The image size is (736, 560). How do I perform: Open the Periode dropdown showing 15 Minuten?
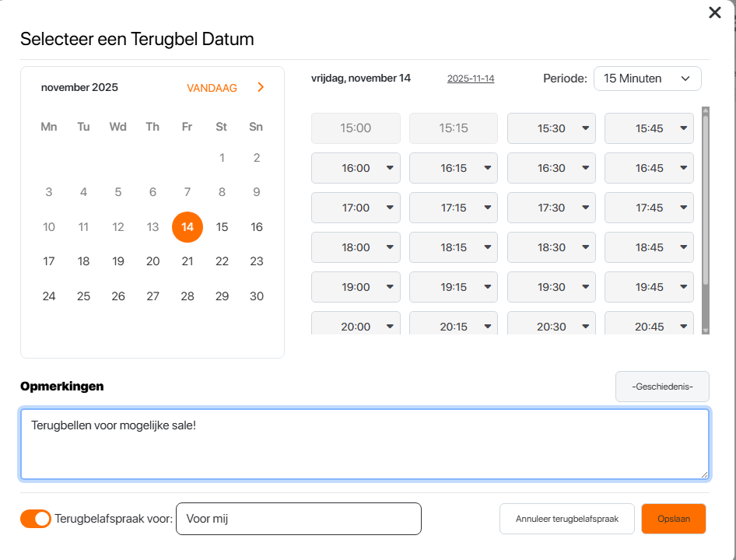pyautogui.click(x=647, y=79)
